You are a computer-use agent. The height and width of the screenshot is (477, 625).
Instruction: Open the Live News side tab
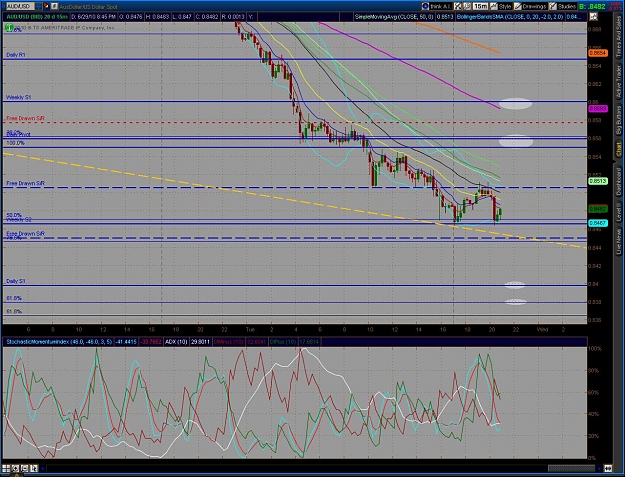[619, 241]
